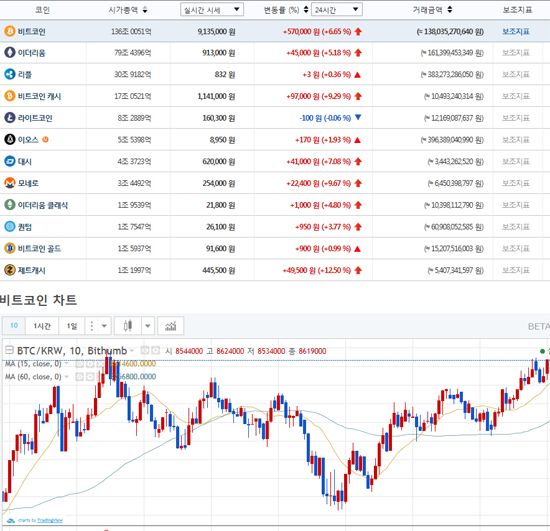
Task: Expand the BTC/KRW, 10, Bithumb legend arrow
Action: coord(132,350)
